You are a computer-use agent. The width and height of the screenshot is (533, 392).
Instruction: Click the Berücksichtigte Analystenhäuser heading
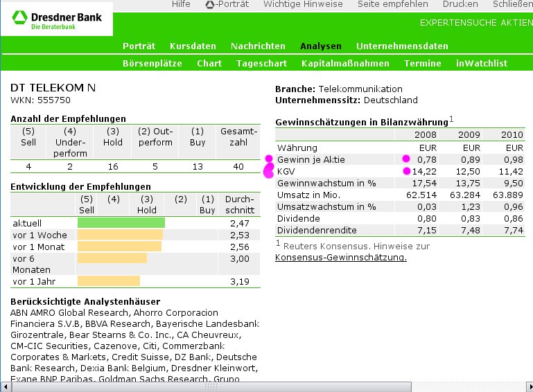tap(85, 302)
